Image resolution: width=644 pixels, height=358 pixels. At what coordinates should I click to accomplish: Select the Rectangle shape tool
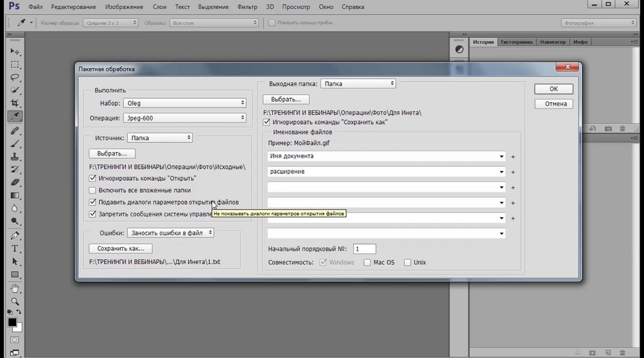coord(15,274)
